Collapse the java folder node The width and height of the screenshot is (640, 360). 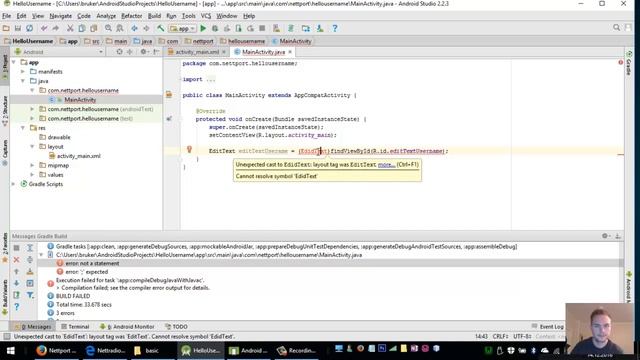[23, 81]
